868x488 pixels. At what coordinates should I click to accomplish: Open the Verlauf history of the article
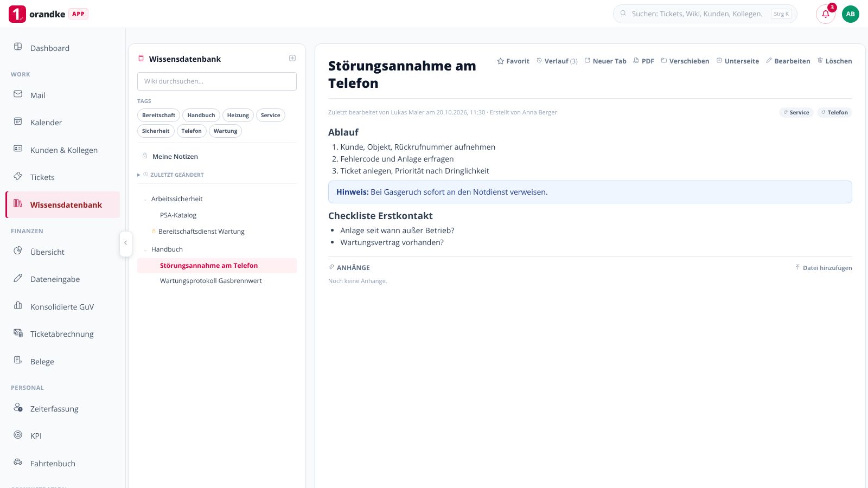[x=557, y=61]
